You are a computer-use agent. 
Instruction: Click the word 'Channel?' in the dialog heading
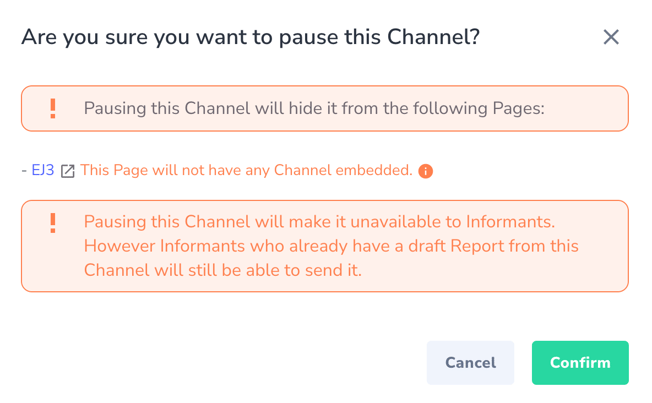(x=434, y=37)
